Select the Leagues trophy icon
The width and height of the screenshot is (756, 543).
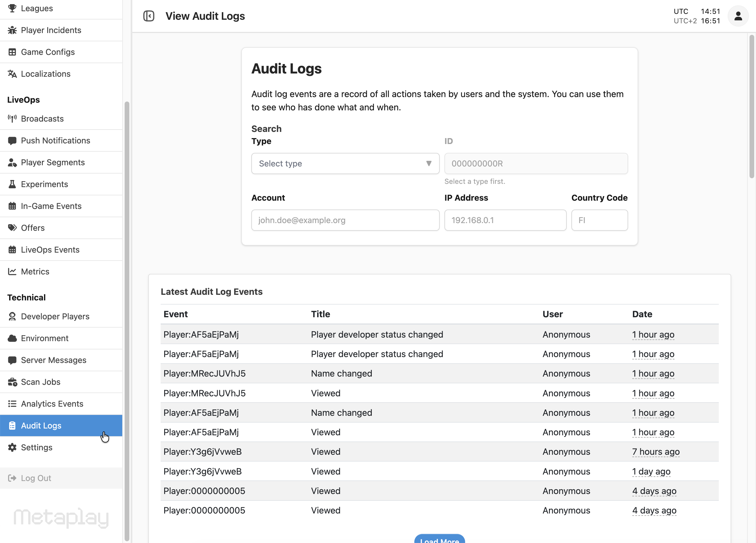point(12,8)
